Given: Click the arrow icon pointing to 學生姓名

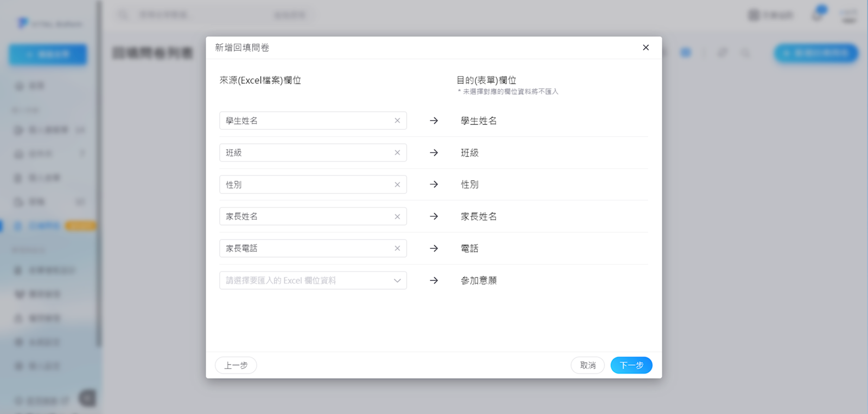Looking at the screenshot, I should pos(434,121).
